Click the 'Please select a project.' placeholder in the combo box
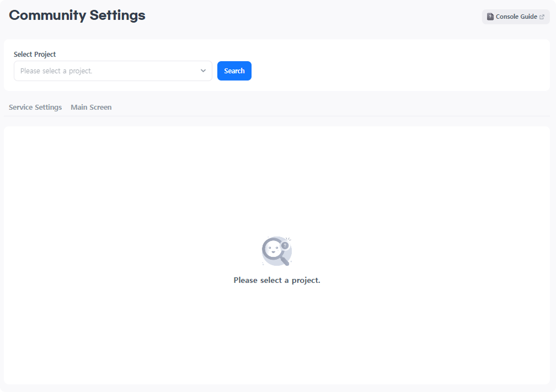This screenshot has width=556, height=392. pos(56,71)
